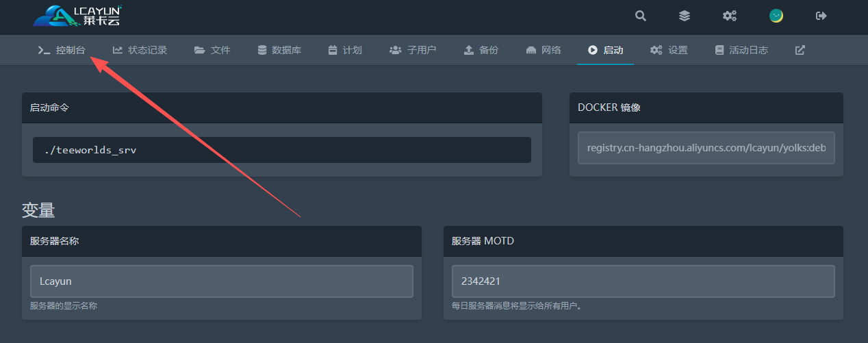The height and width of the screenshot is (343, 868).
Task: Open admin settings gears icon
Action: point(730,16)
